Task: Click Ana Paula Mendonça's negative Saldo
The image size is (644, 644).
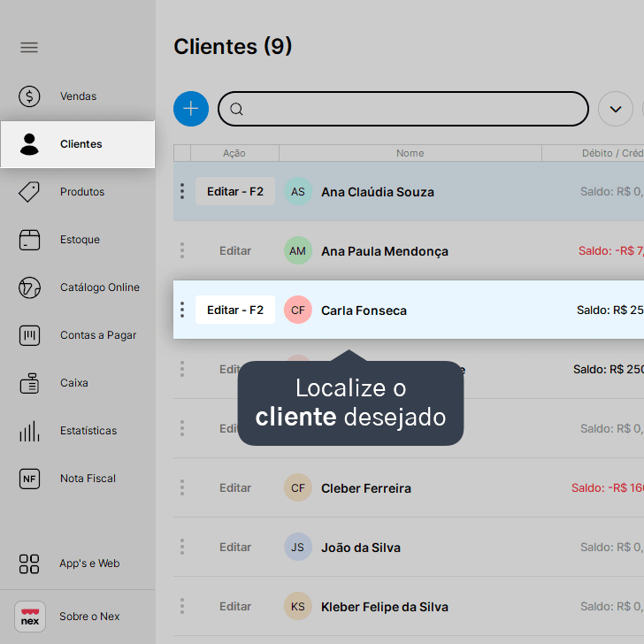Action: pyautogui.click(x=610, y=250)
